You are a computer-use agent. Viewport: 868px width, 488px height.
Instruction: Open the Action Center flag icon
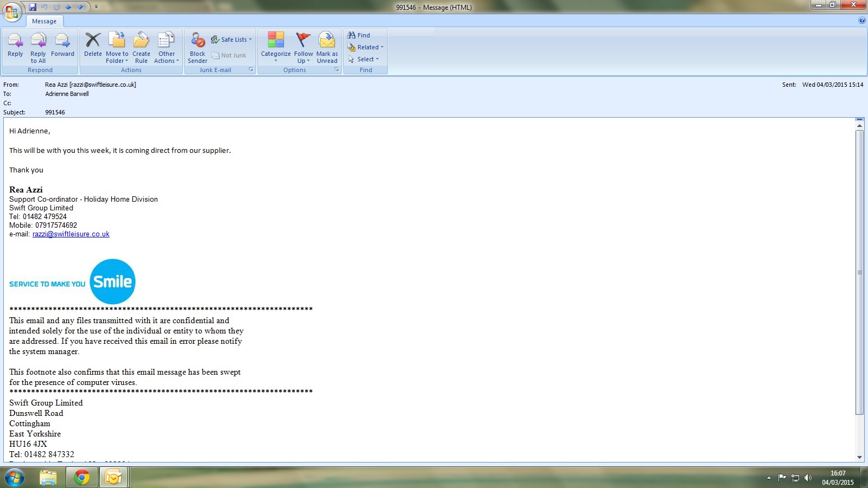[782, 478]
